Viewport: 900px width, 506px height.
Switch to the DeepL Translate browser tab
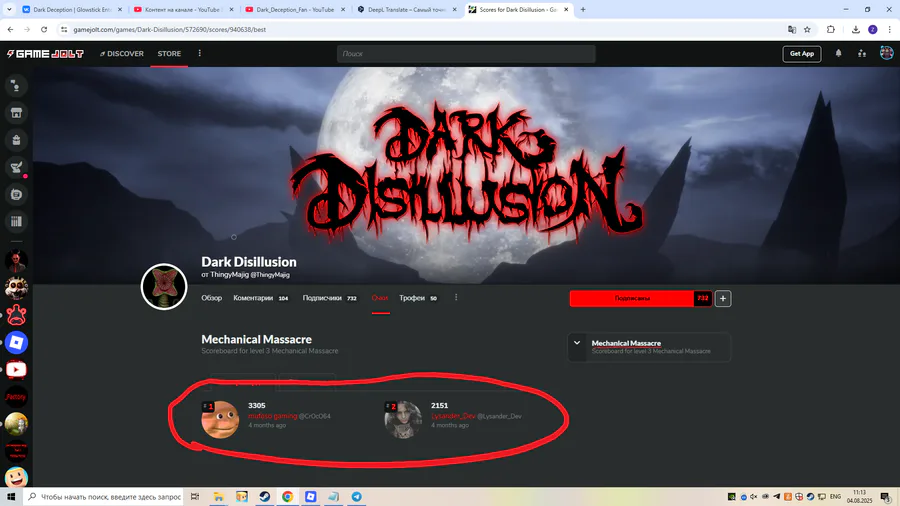(x=407, y=10)
